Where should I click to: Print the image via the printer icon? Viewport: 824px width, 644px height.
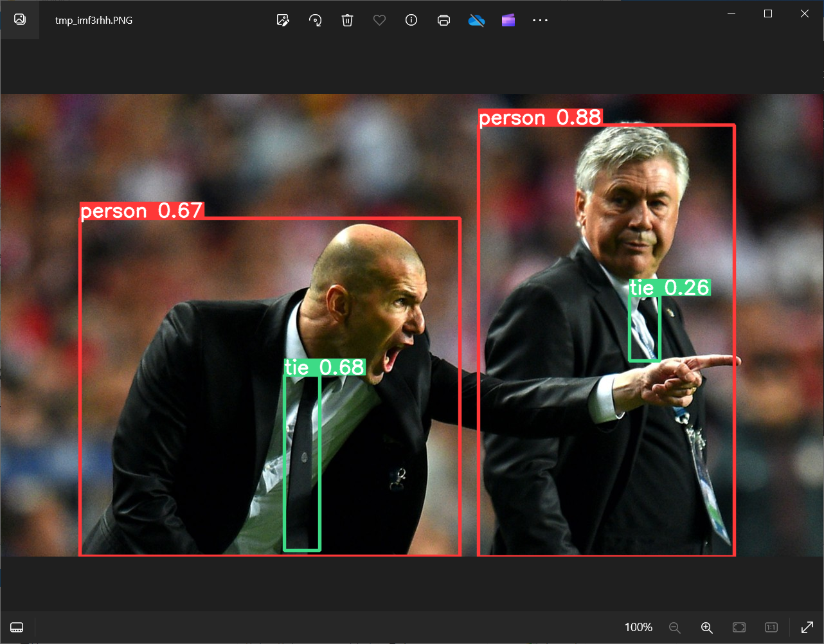point(443,20)
